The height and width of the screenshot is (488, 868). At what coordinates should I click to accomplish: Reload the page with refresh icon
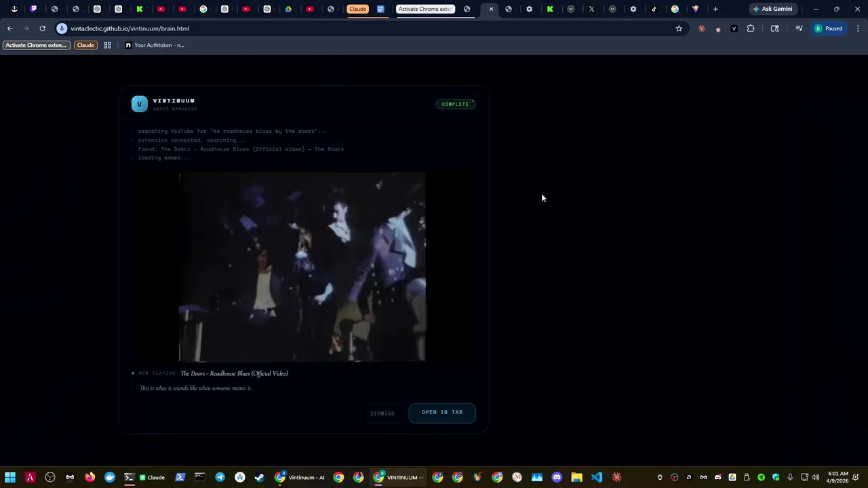[x=42, y=28]
